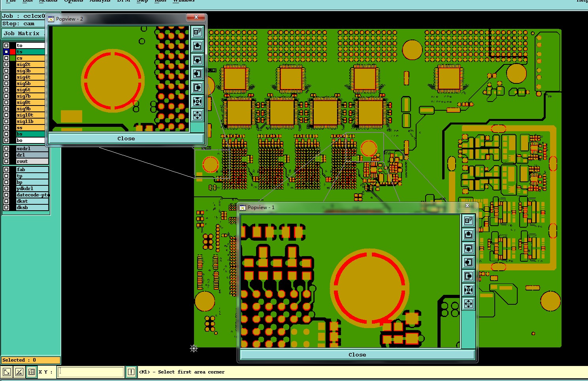Toggle the 'to' layer checkbox
Viewport: 588px width, 381px height.
coord(6,45)
